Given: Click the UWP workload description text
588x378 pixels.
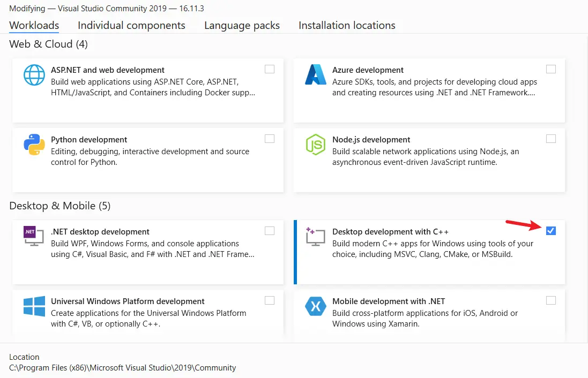Looking at the screenshot, I should click(148, 319).
